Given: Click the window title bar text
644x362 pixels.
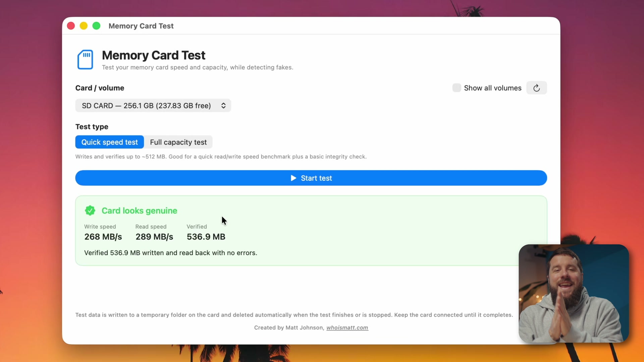Looking at the screenshot, I should (x=141, y=26).
